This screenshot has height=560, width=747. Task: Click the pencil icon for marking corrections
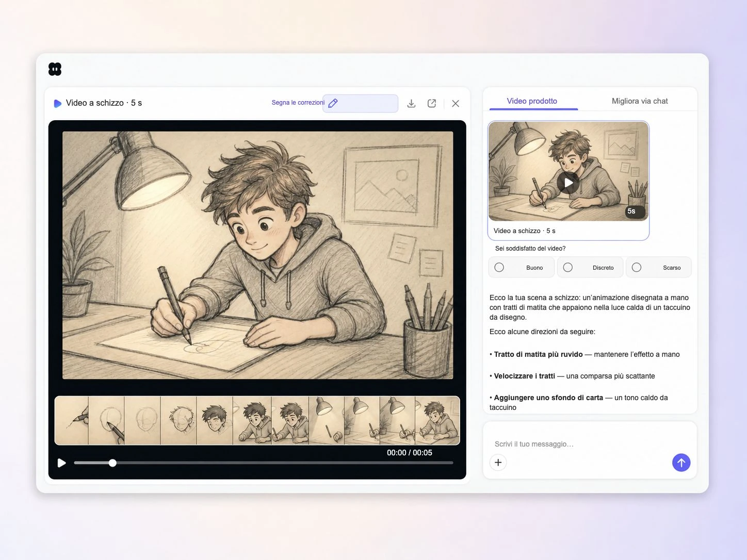coord(333,103)
